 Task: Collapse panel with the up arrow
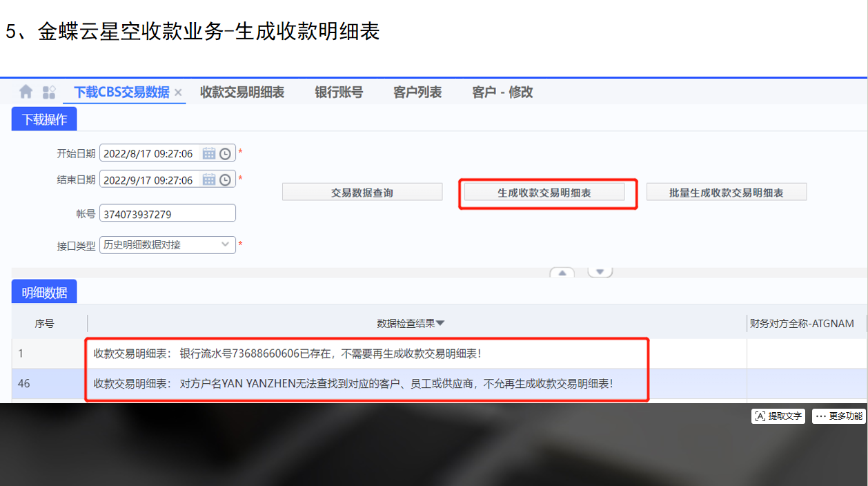coord(562,273)
